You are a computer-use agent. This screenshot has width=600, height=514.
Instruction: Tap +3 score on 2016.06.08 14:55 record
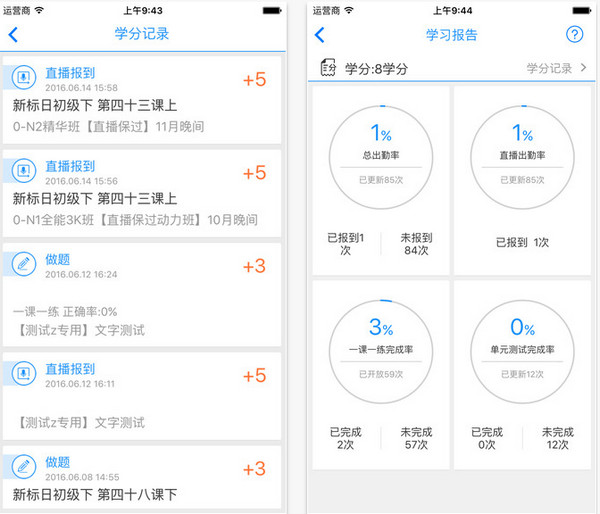click(254, 469)
